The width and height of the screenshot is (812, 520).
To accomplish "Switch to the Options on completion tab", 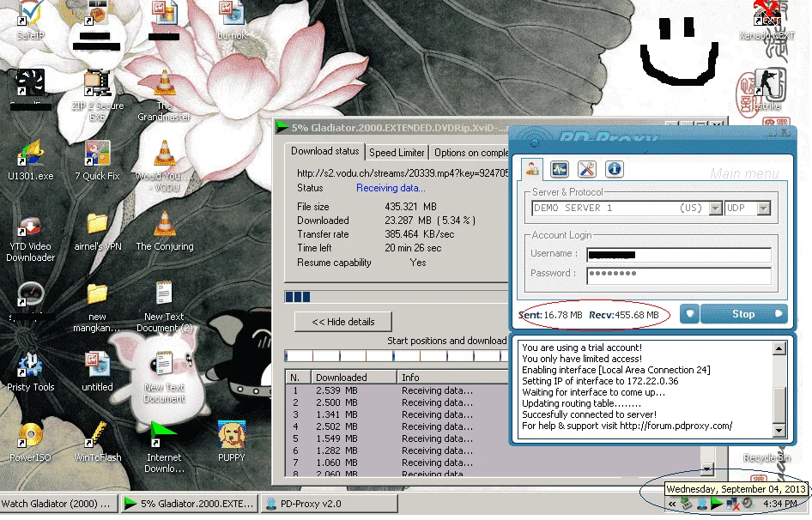I will tap(470, 153).
